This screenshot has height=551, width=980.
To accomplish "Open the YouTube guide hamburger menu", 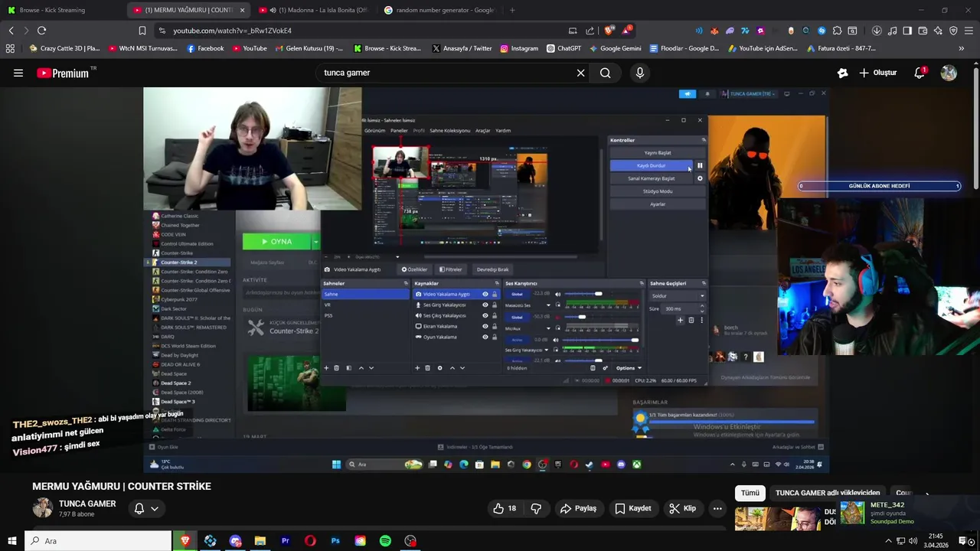I will tap(18, 73).
